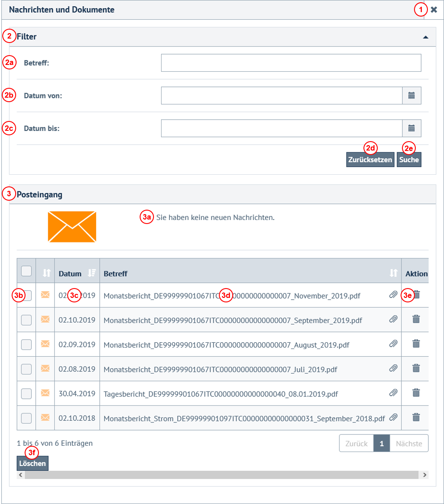Viewport: 444px width, 504px height.
Task: Check the box for 02.10.2019 message
Action: (26, 320)
